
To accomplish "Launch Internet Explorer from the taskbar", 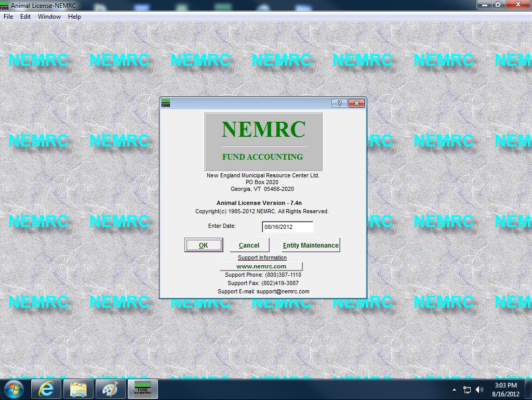I will point(46,389).
